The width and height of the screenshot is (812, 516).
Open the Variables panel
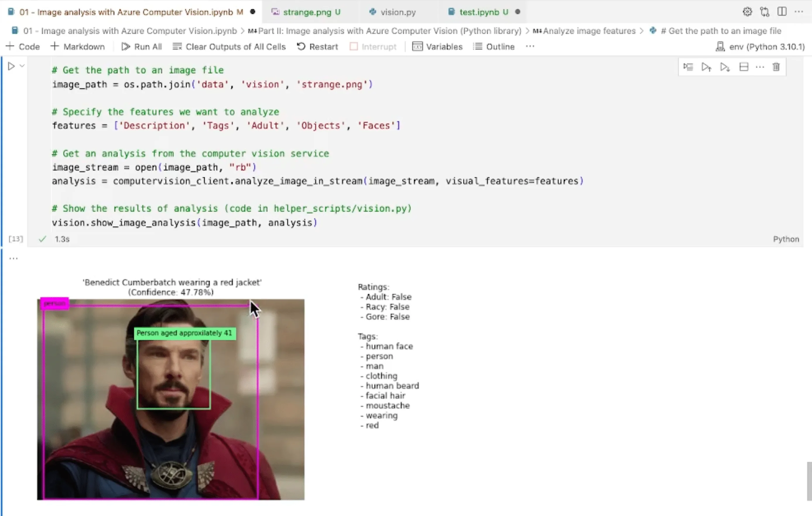437,47
